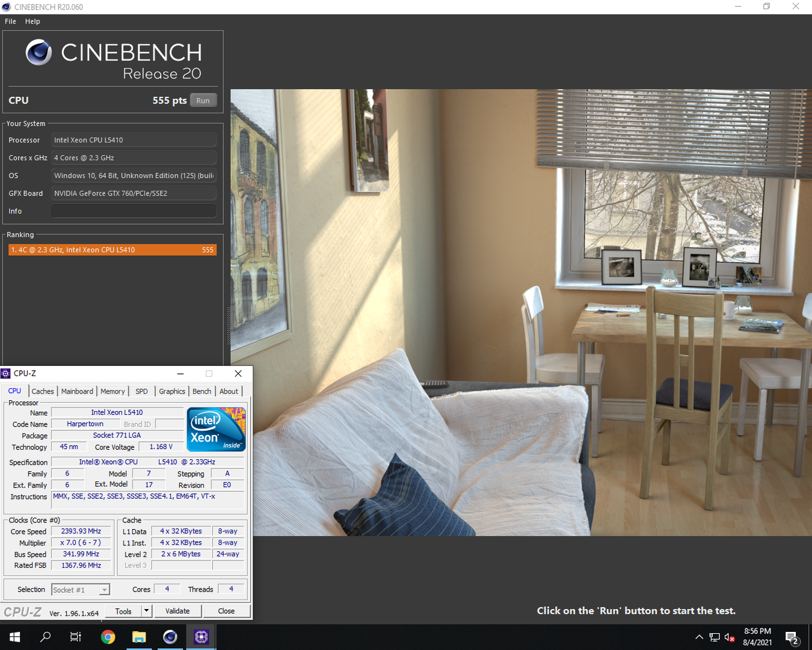Switch to Cinebench taskbar icon
The height and width of the screenshot is (650, 812).
170,637
